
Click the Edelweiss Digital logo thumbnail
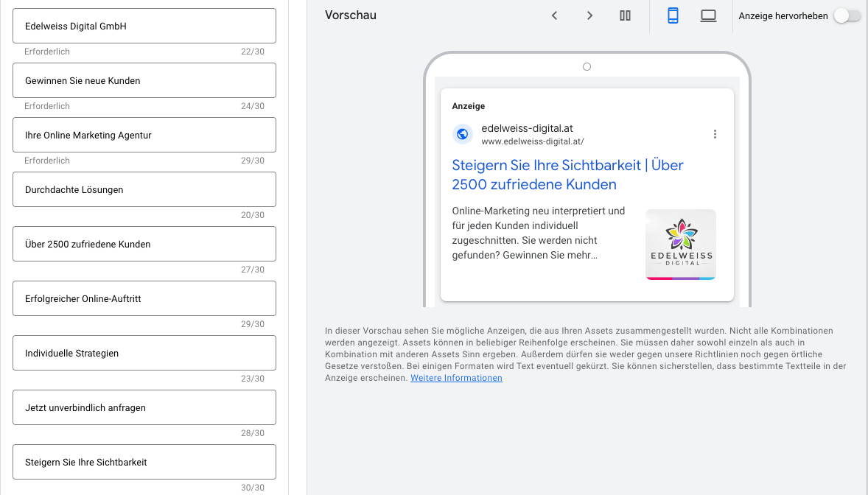point(680,244)
